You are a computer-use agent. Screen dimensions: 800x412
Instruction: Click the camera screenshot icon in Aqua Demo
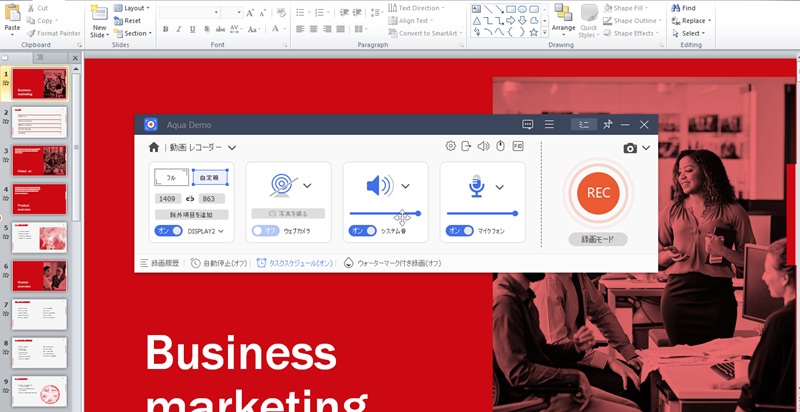point(630,148)
